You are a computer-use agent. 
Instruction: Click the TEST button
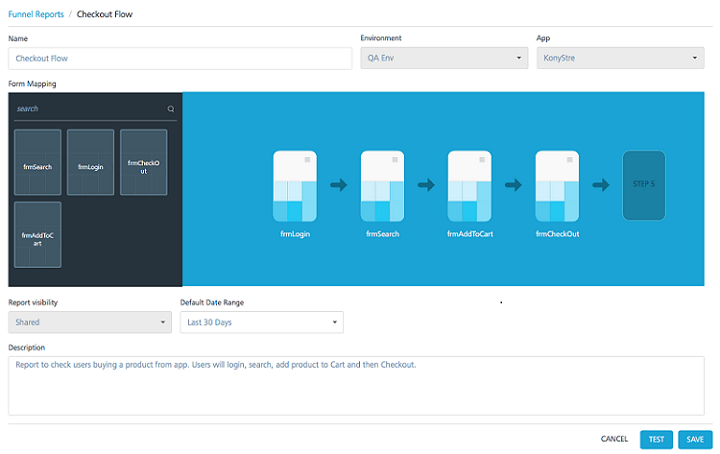656,439
